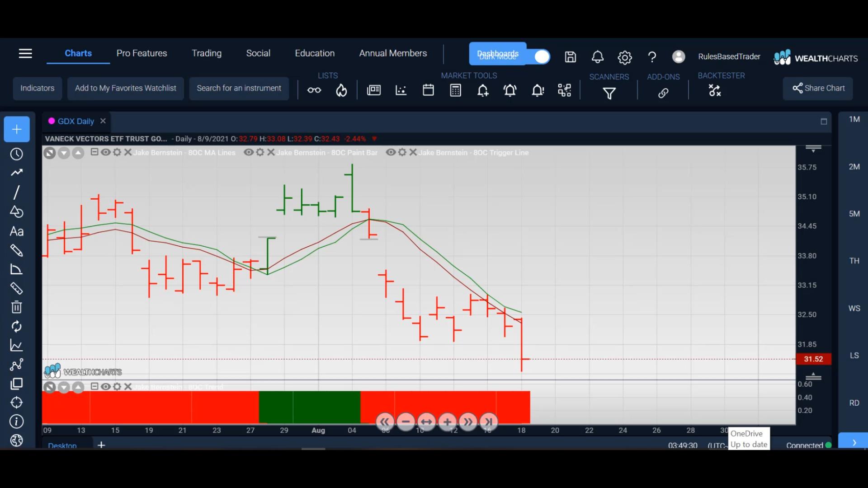This screenshot has width=868, height=488.
Task: Open the Pro Features menu
Action: [142, 53]
